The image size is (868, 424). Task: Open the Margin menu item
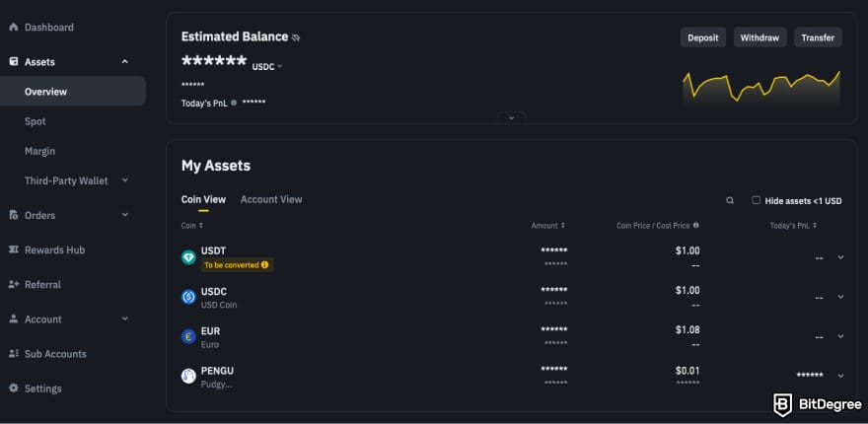tap(39, 151)
